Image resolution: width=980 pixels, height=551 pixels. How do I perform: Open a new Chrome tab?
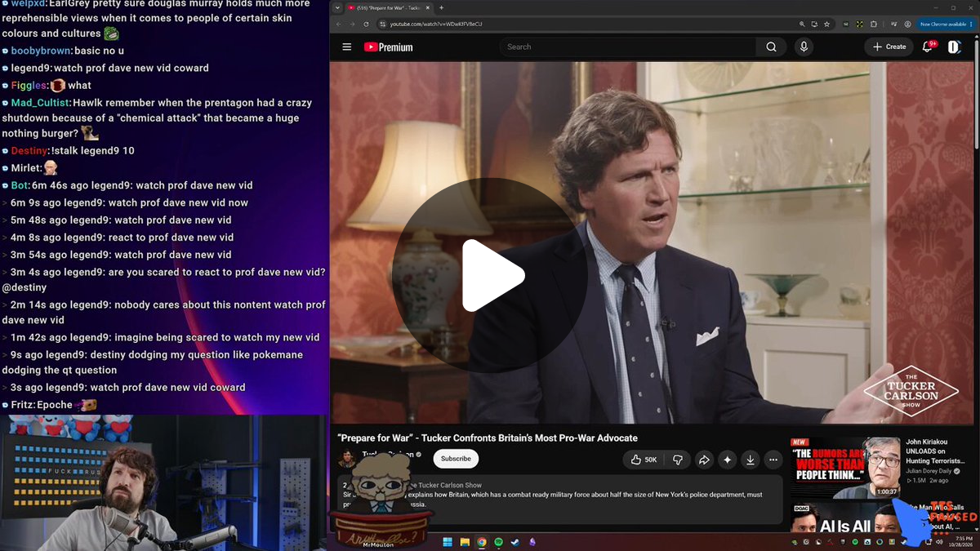442,7
